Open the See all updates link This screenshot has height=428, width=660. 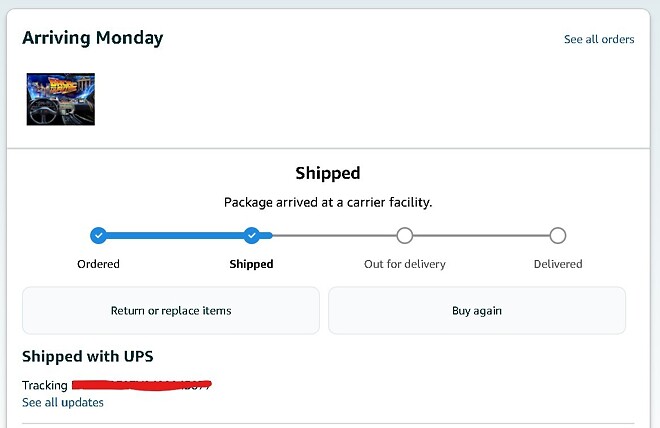[63, 402]
